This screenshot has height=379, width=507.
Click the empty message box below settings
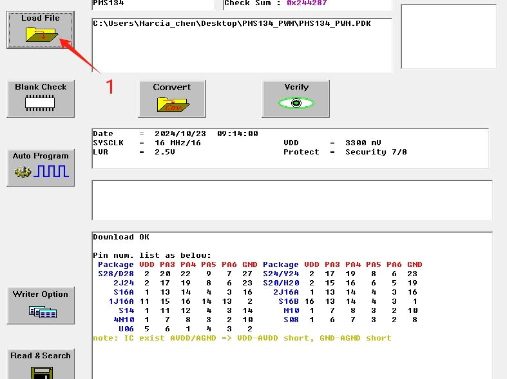292,200
